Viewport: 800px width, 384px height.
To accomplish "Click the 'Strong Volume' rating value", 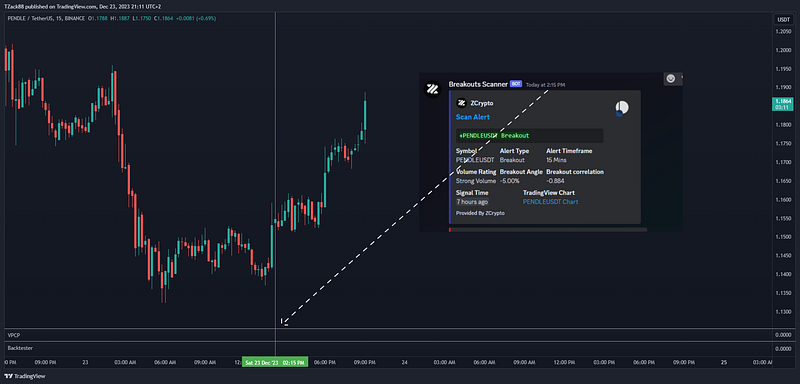I will click(x=476, y=181).
